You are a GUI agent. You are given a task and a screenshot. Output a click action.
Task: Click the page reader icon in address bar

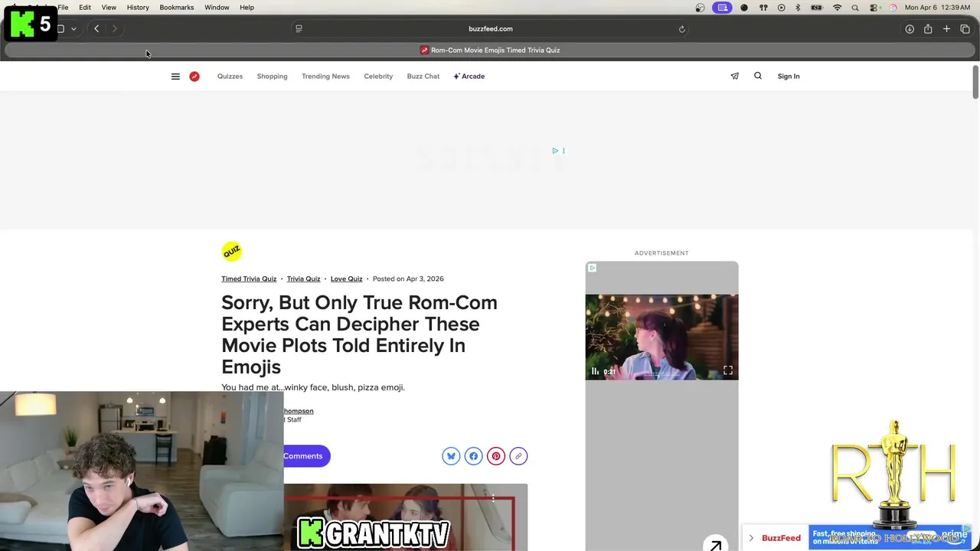click(299, 29)
